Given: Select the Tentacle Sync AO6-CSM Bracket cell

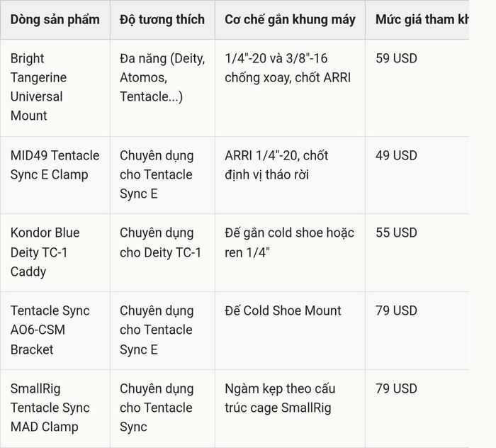Looking at the screenshot, I should point(55,330).
